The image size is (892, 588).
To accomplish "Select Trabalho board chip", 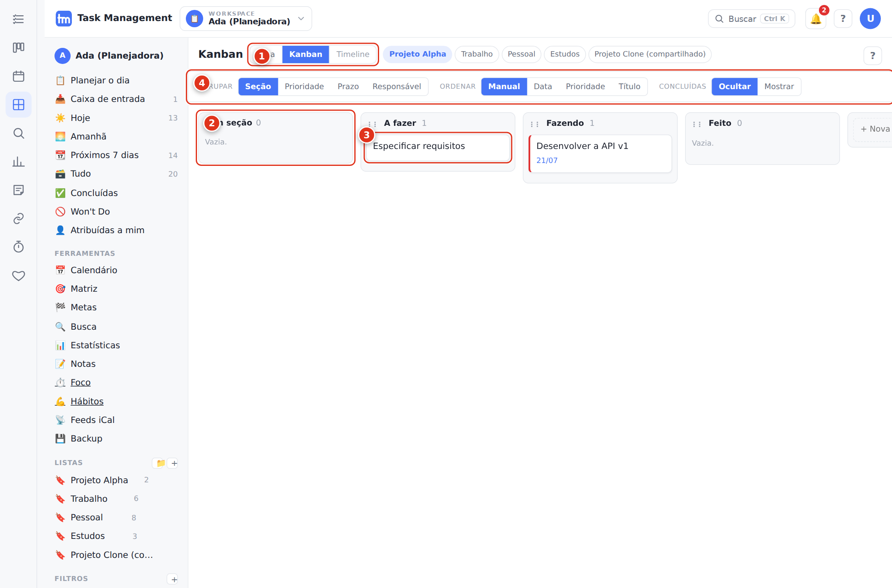I will coord(477,54).
